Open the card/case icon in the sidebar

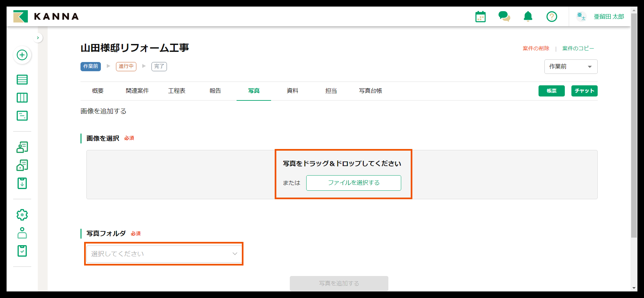(x=22, y=116)
